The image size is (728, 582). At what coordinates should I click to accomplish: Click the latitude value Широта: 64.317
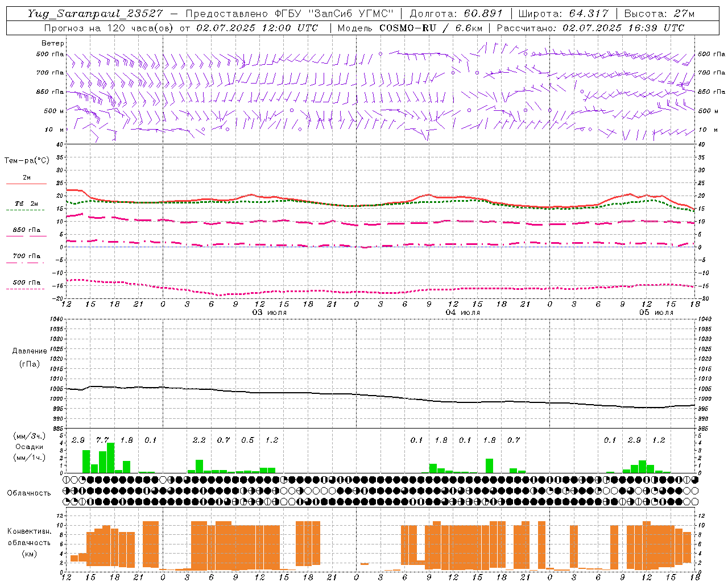coord(563,14)
